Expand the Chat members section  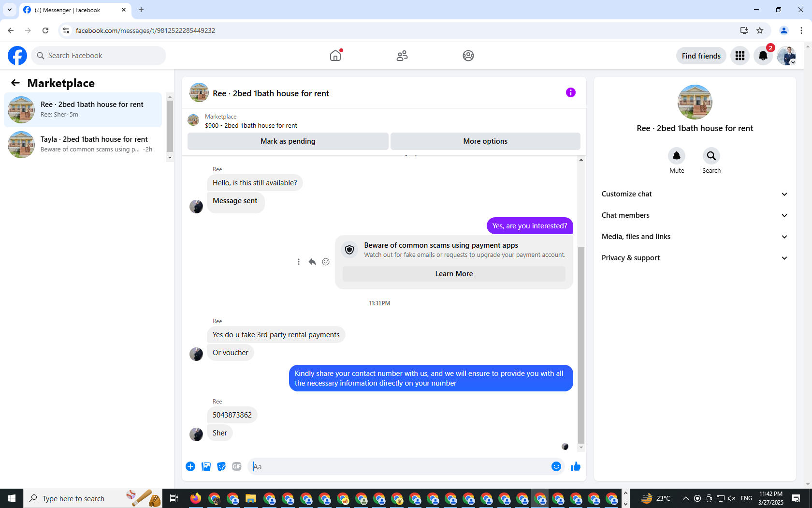[x=695, y=215]
